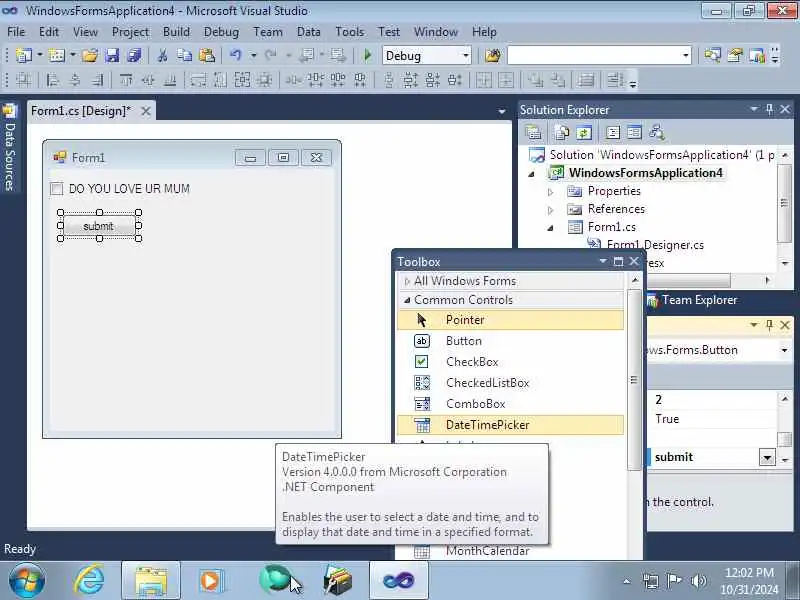The width and height of the screenshot is (800, 600).
Task: Pin the Solution Explorer panel
Action: (x=769, y=109)
